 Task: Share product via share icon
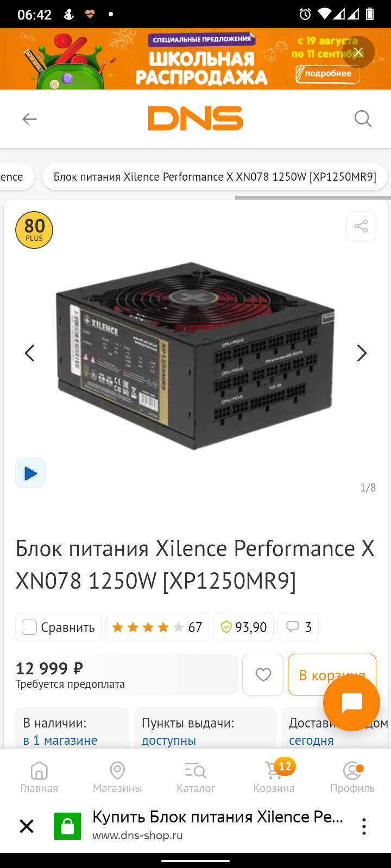pyautogui.click(x=361, y=226)
